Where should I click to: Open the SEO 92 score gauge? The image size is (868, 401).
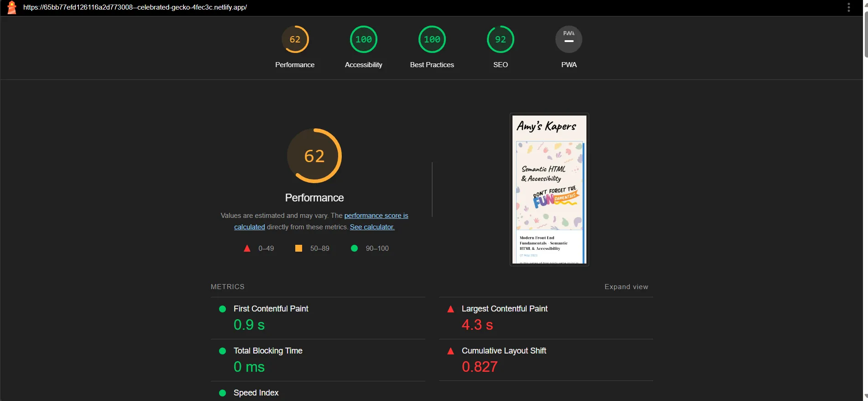tap(500, 40)
